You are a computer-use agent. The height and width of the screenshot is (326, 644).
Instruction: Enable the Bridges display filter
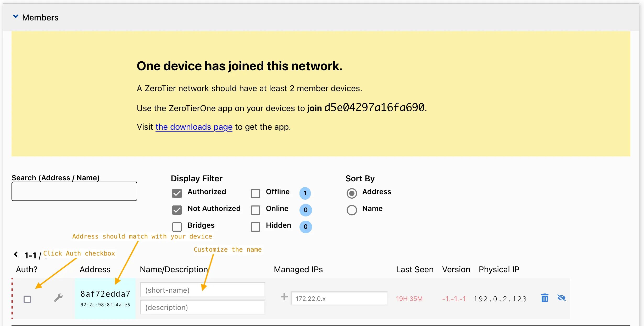coord(177,227)
